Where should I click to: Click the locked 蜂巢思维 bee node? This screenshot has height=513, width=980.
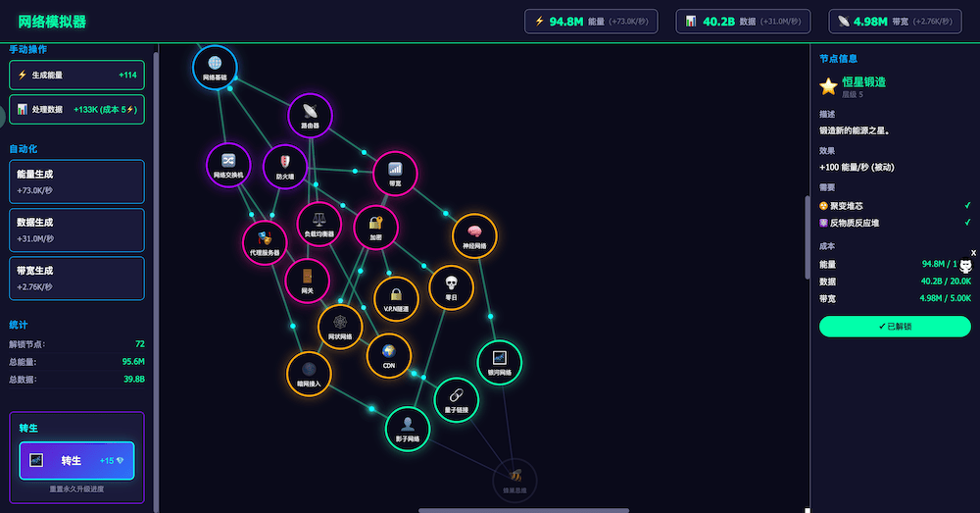pos(514,480)
